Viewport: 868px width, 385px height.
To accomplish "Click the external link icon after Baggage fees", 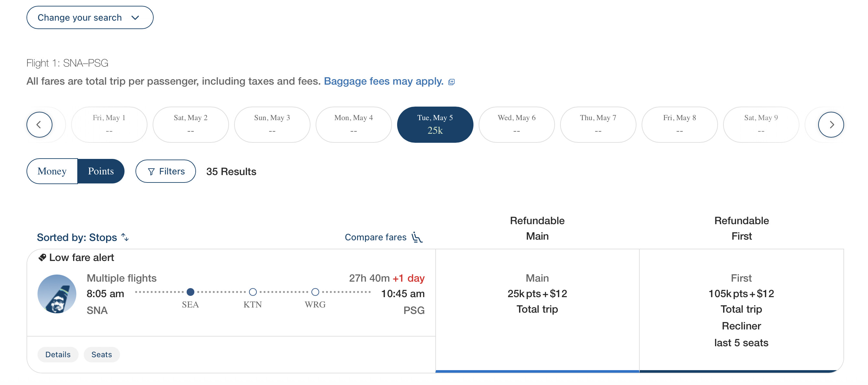I will click(x=451, y=82).
